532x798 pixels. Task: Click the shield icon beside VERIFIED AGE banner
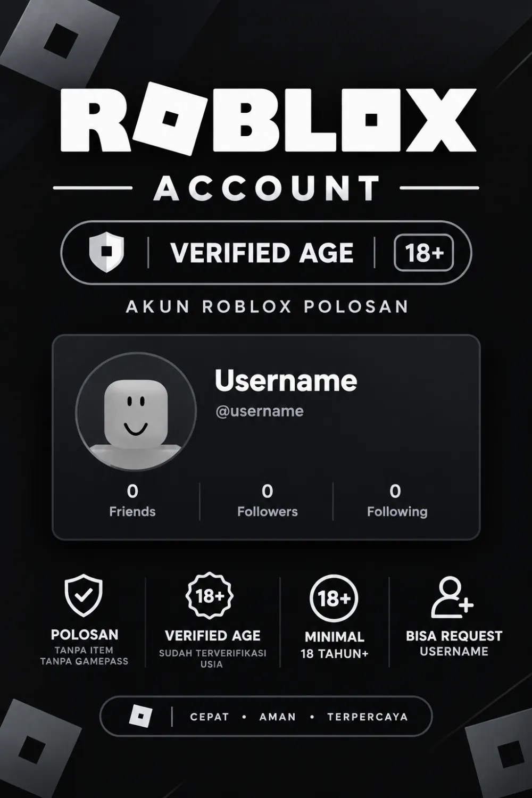click(x=106, y=252)
